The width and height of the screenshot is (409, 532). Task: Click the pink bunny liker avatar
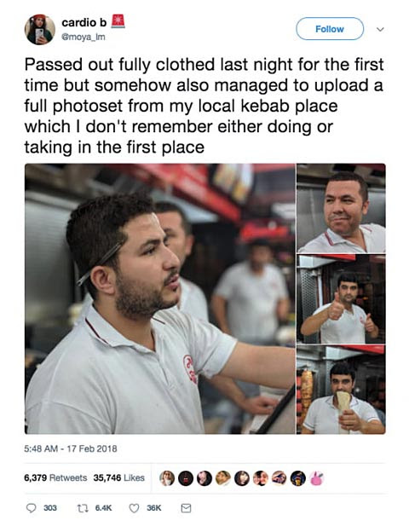click(x=317, y=478)
